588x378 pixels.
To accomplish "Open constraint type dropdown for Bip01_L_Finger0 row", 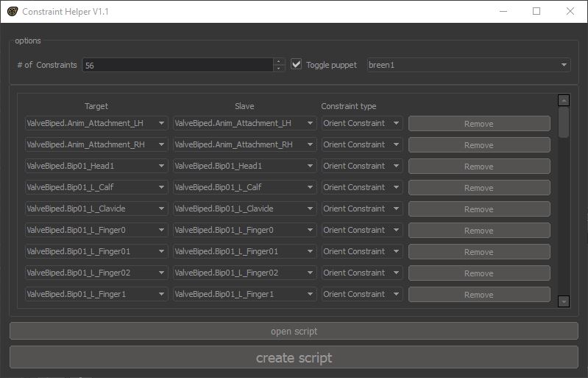I will point(361,230).
